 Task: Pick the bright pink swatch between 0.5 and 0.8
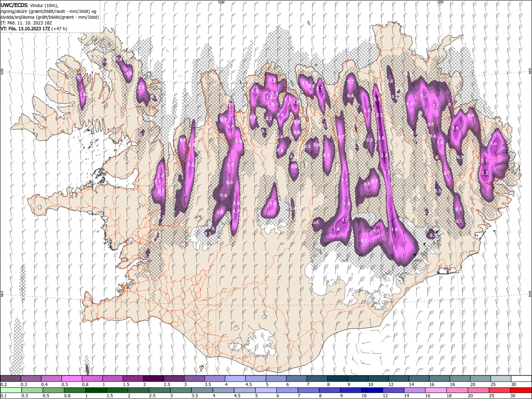point(71,379)
